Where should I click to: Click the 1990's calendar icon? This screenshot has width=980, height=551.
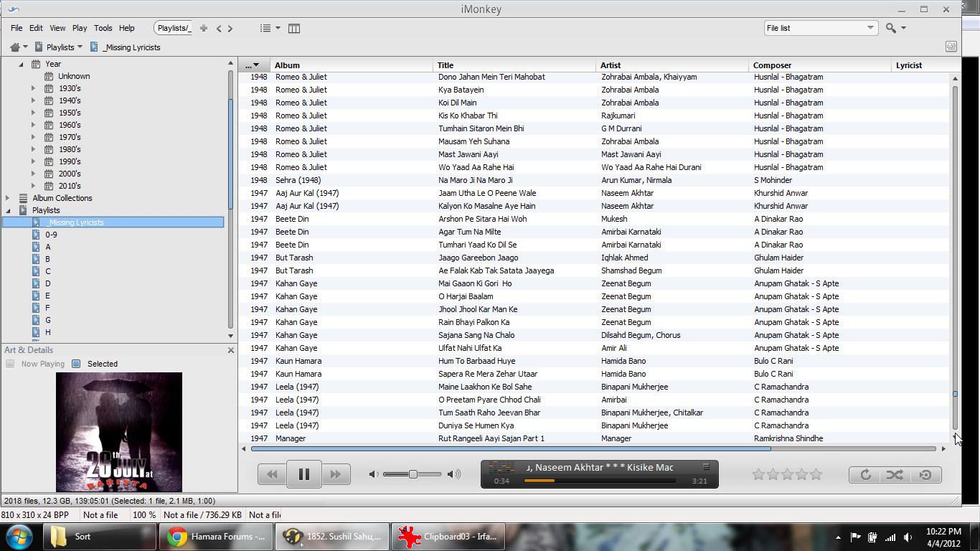pyautogui.click(x=49, y=161)
